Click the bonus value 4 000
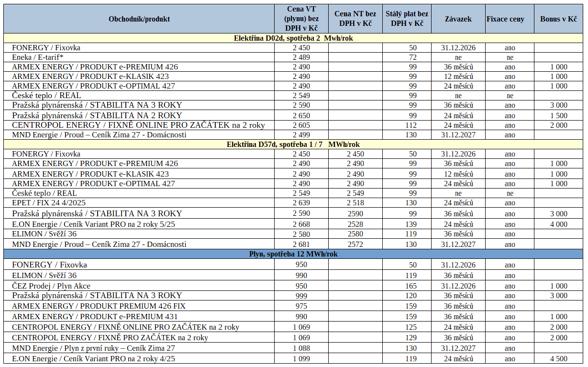588x367 pixels. pos(559,224)
